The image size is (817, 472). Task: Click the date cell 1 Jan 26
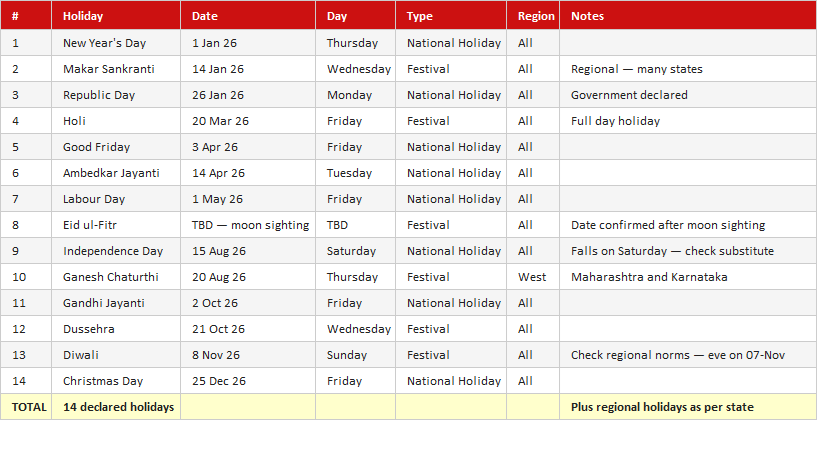point(247,43)
